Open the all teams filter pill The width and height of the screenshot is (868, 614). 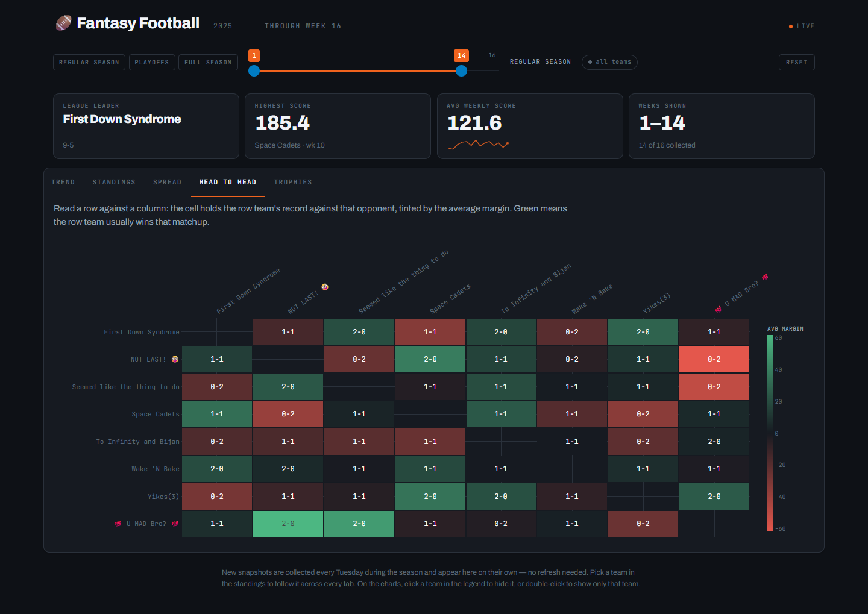point(609,62)
